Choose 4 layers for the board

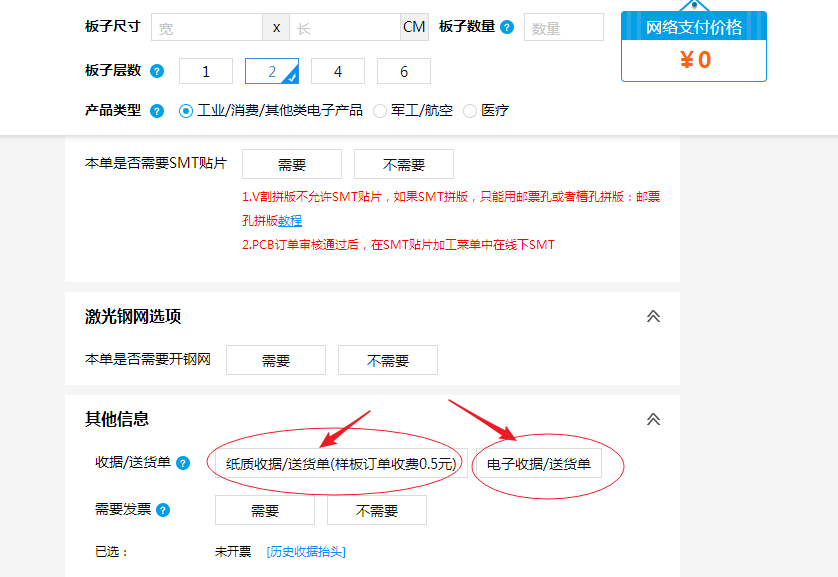coord(338,71)
